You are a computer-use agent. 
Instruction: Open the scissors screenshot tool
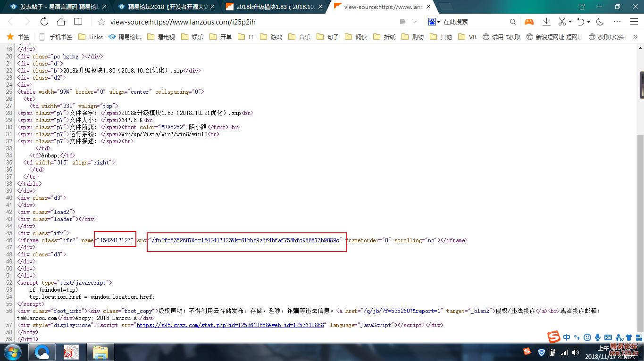pos(562,22)
